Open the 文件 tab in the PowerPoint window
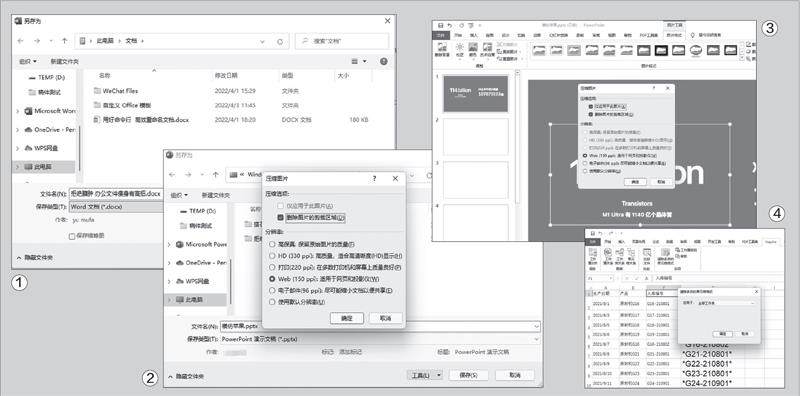Image resolution: width=800 pixels, height=396 pixels. pyautogui.click(x=442, y=35)
